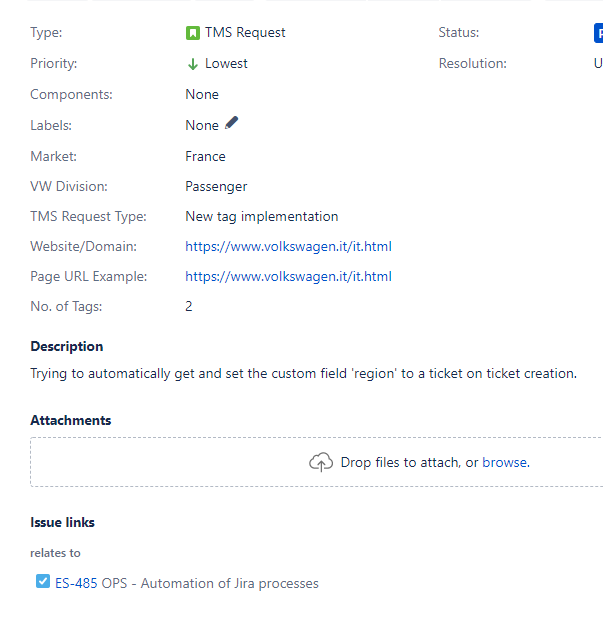Image resolution: width=603 pixels, height=629 pixels.
Task: Click the cloud upload icon in Attachments
Action: click(x=321, y=462)
